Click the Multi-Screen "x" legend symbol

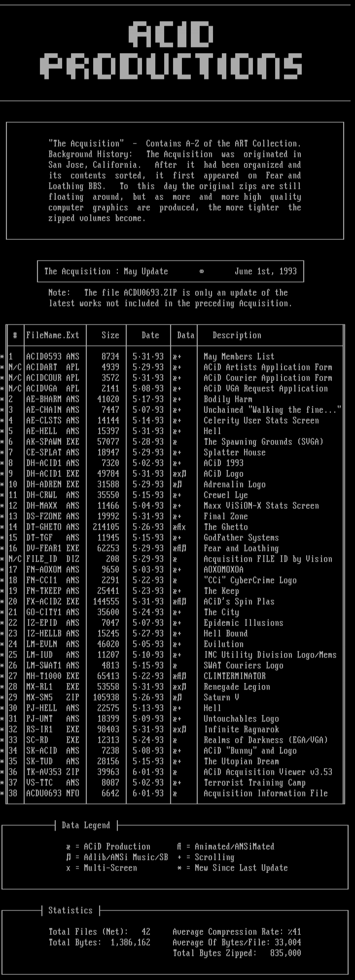point(69,868)
